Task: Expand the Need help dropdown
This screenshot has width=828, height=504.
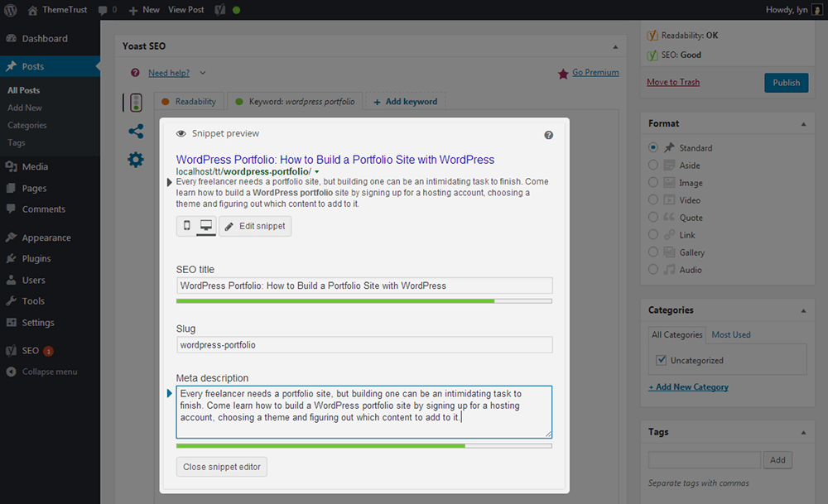Action: click(203, 74)
